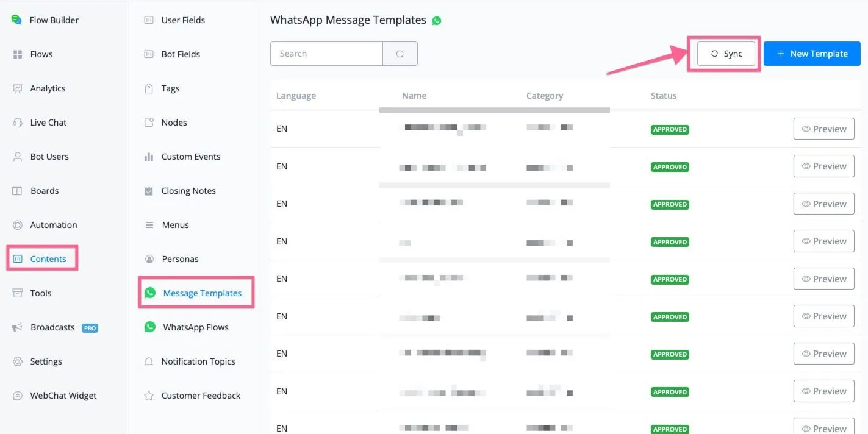Preview the first approved template
This screenshot has height=434, width=868.
click(x=823, y=129)
